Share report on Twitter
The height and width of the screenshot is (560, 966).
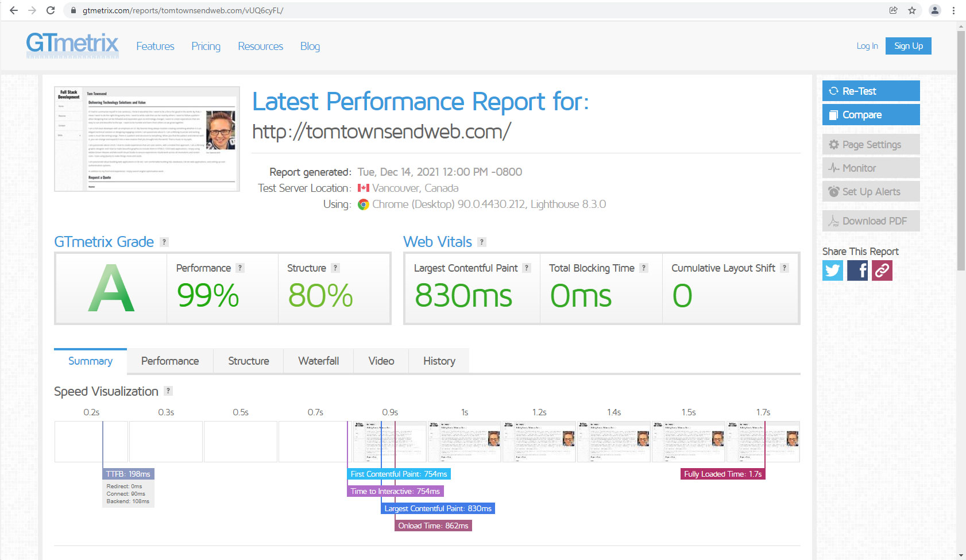click(x=833, y=270)
